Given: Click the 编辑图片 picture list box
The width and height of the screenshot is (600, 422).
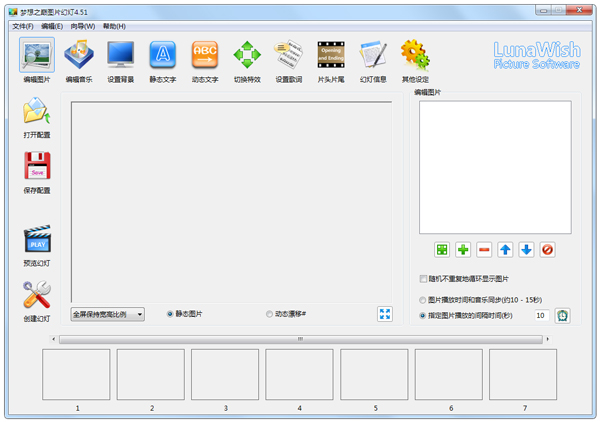Looking at the screenshot, I should (x=496, y=168).
